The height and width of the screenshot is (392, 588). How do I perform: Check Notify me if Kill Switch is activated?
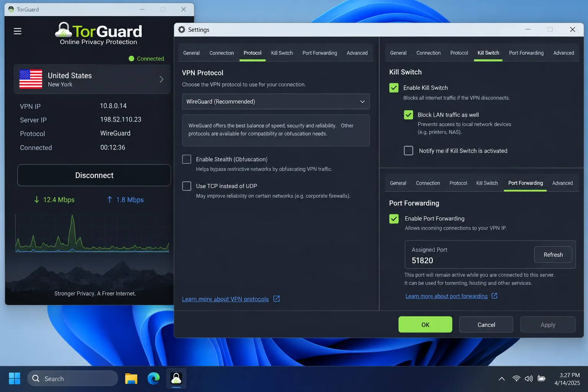tap(408, 150)
